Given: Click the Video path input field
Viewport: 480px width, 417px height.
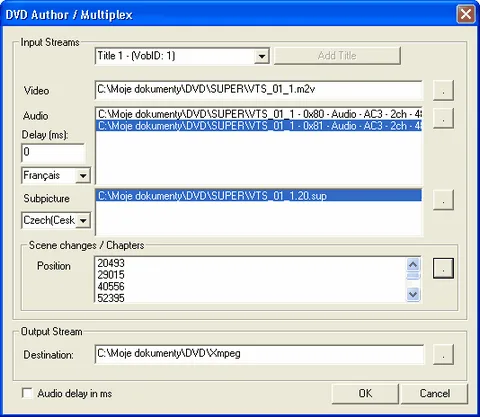Looking at the screenshot, I should (259, 90).
